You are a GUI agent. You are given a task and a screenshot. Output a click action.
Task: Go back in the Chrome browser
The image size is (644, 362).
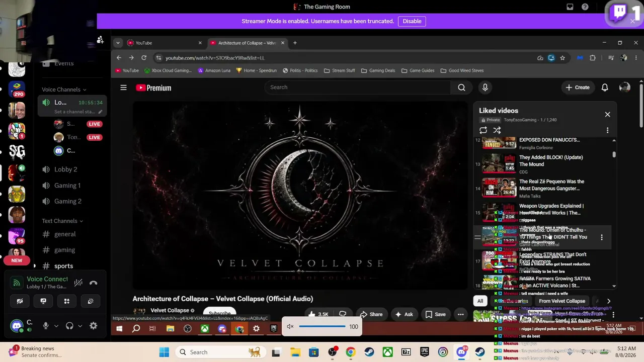[119, 58]
